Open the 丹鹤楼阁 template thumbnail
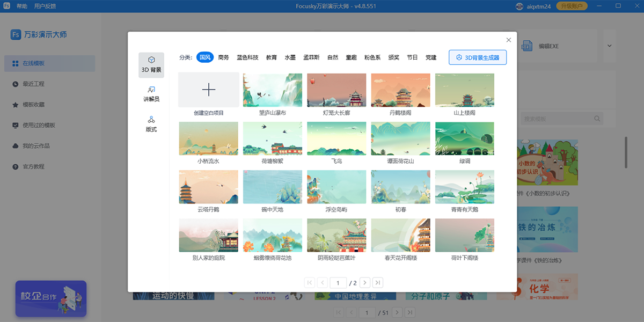The height and width of the screenshot is (322, 644). 400,90
